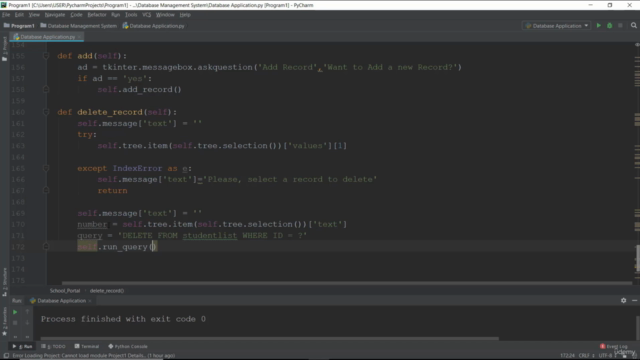Click down stack trace arrow in Run panel
Screen dimensions: 640x360
(x=27, y=323)
